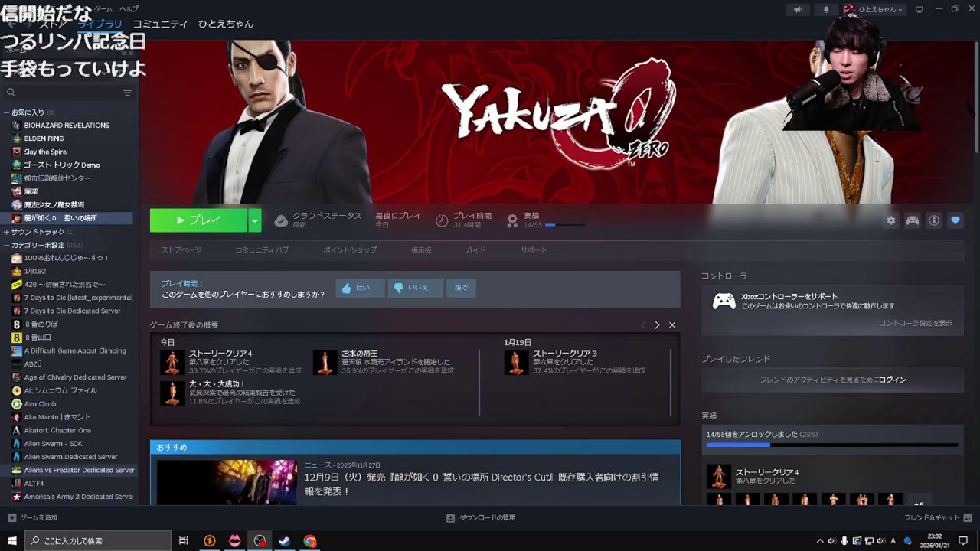Open the ポイントショップ tab
The image size is (980, 551).
tap(350, 250)
